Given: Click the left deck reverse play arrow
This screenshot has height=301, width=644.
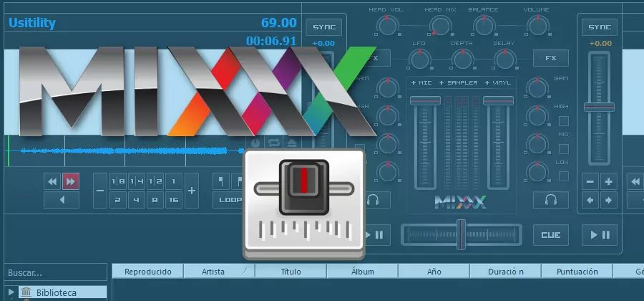Looking at the screenshot, I should click(62, 200).
